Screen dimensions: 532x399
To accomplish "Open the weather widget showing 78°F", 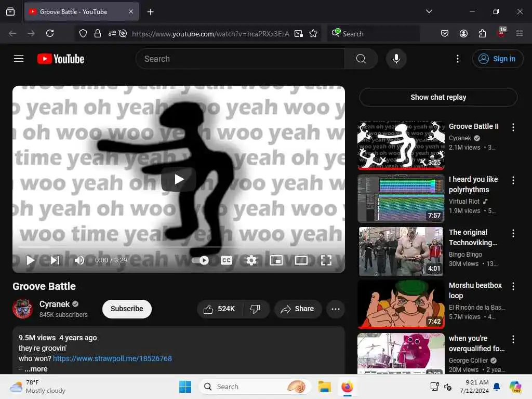I will pyautogui.click(x=38, y=387).
